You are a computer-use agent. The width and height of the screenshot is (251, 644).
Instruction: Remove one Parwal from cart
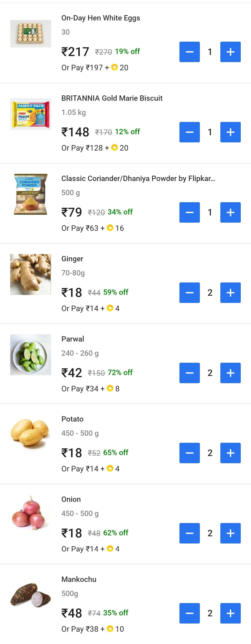(x=189, y=373)
